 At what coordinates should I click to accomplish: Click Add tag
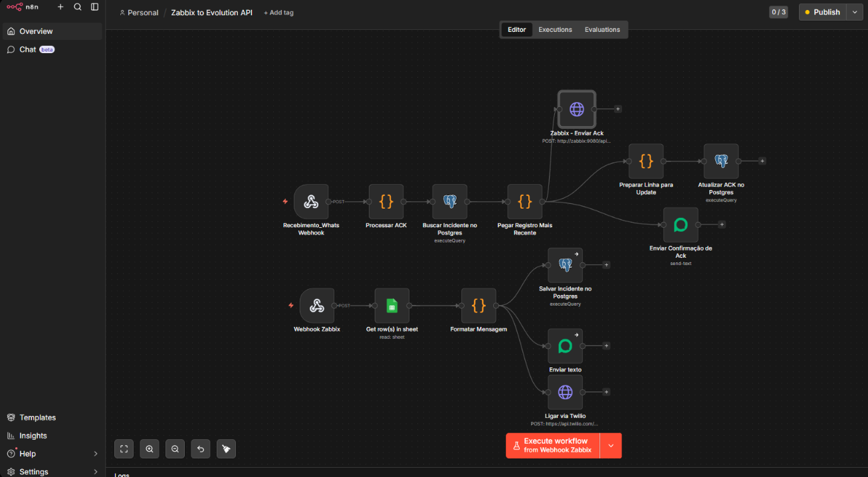click(x=278, y=13)
